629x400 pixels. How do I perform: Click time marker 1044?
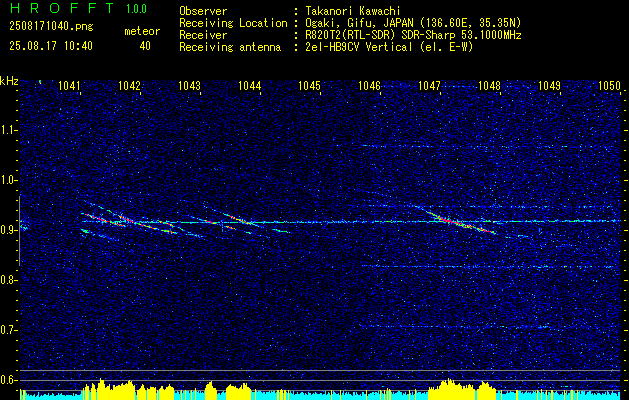coord(250,85)
